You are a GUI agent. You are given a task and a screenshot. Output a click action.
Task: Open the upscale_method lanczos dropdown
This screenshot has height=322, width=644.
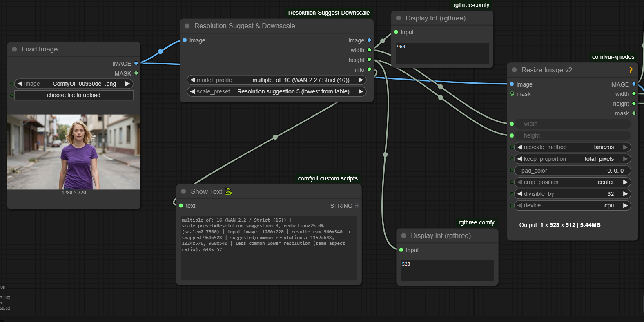[572, 147]
